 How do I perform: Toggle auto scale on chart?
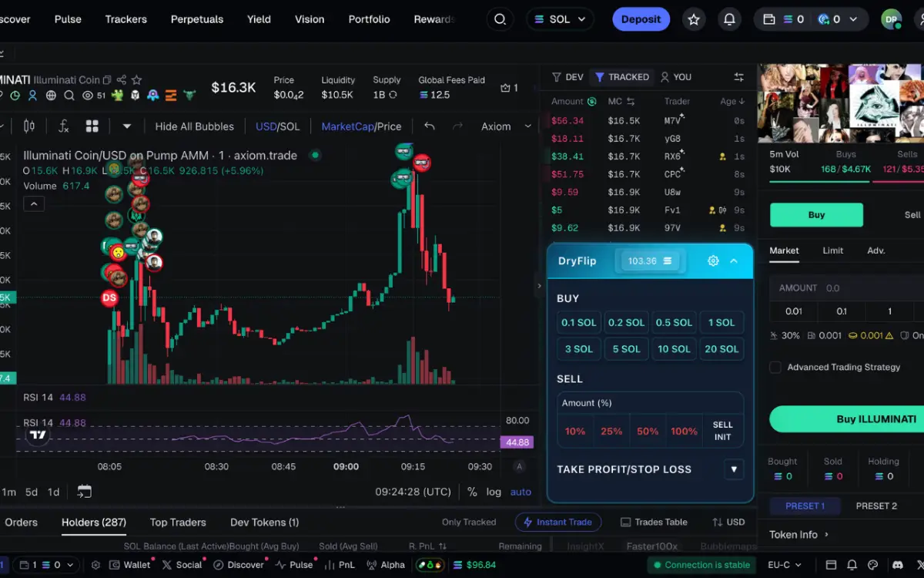(521, 492)
